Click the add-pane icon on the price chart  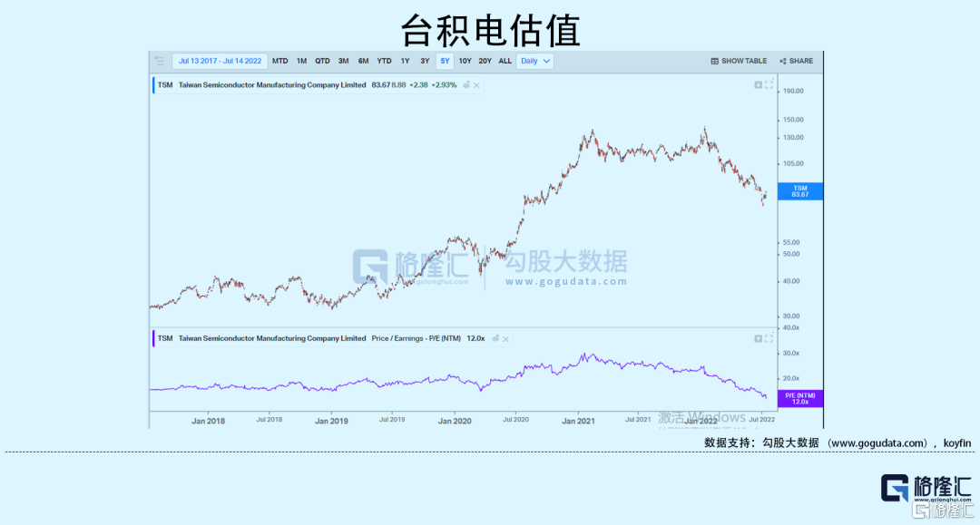click(758, 84)
